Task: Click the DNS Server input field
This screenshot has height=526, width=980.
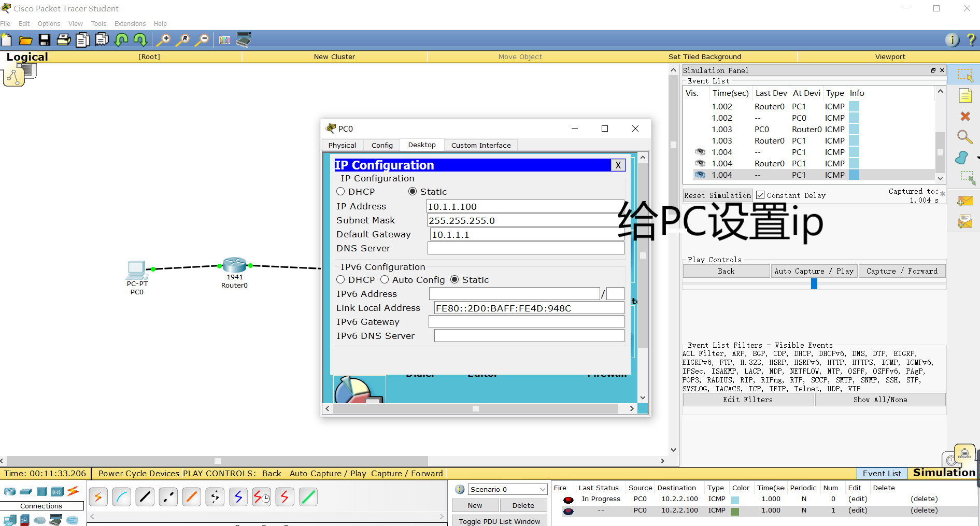Action: (525, 248)
